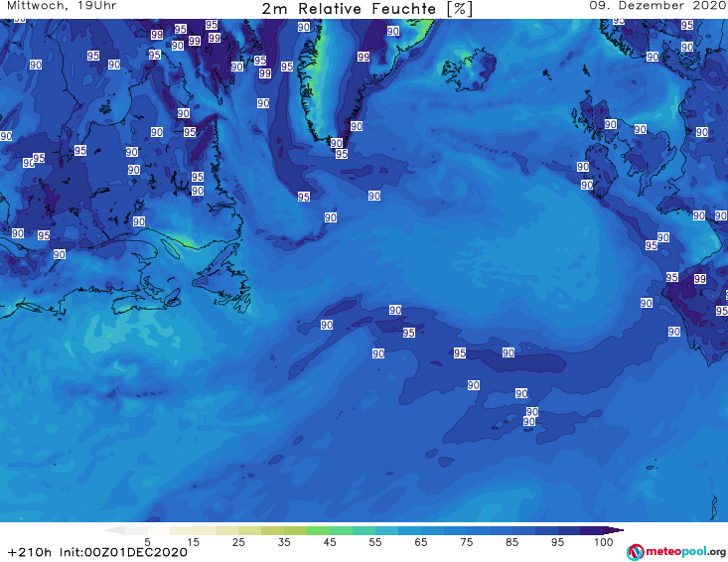
Task: Click the legend value 55
Action: 375,542
